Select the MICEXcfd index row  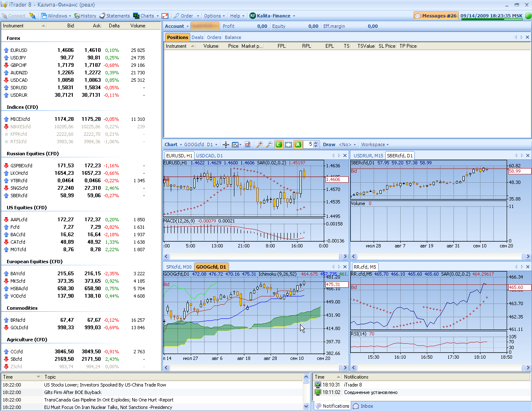pyautogui.click(x=81, y=119)
